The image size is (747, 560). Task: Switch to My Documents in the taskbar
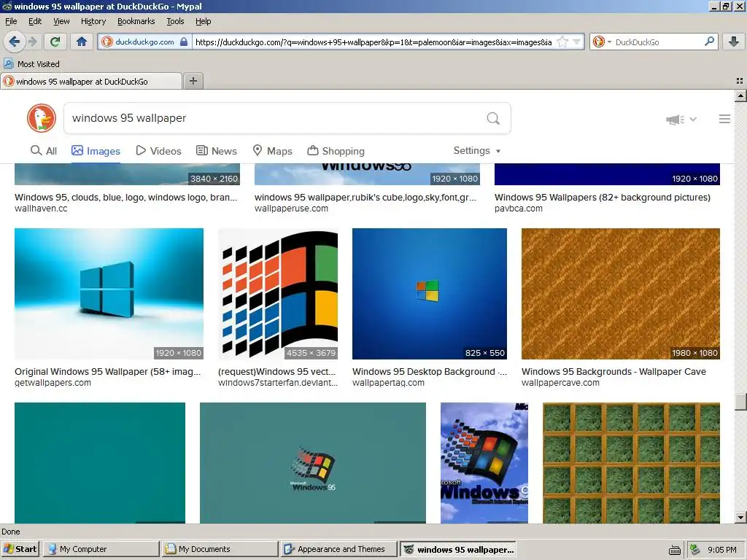tap(220, 549)
